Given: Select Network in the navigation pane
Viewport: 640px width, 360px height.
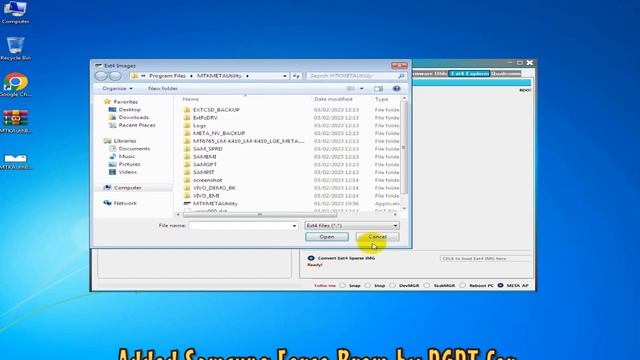Looking at the screenshot, I should point(125,203).
